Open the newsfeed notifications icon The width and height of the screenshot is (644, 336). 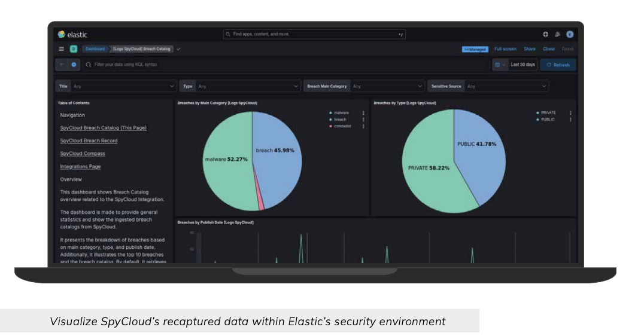pos(557,35)
